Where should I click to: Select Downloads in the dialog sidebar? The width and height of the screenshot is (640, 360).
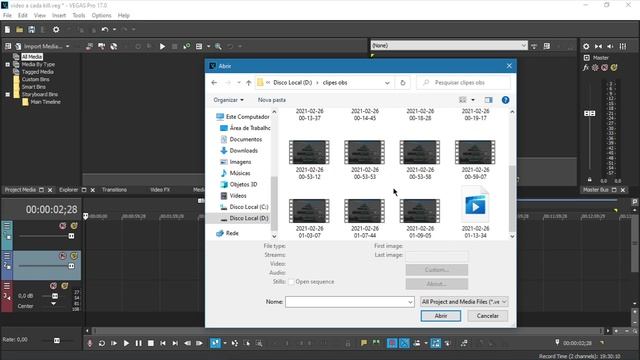244,151
